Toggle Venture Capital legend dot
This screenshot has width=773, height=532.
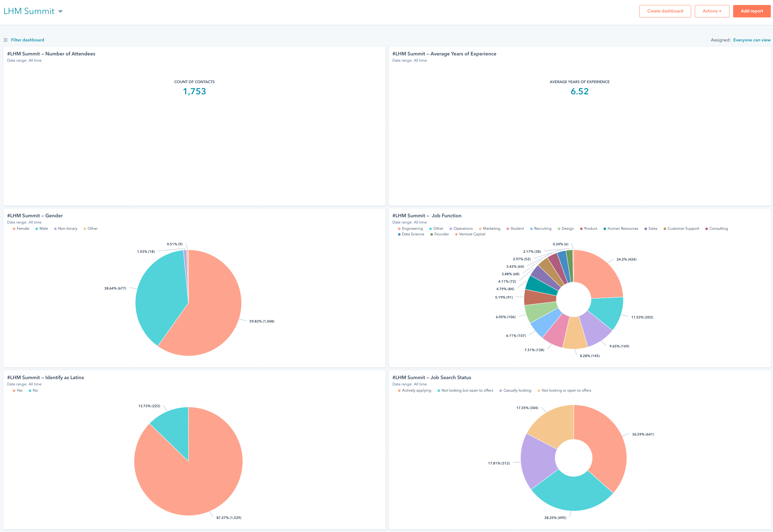coord(456,234)
